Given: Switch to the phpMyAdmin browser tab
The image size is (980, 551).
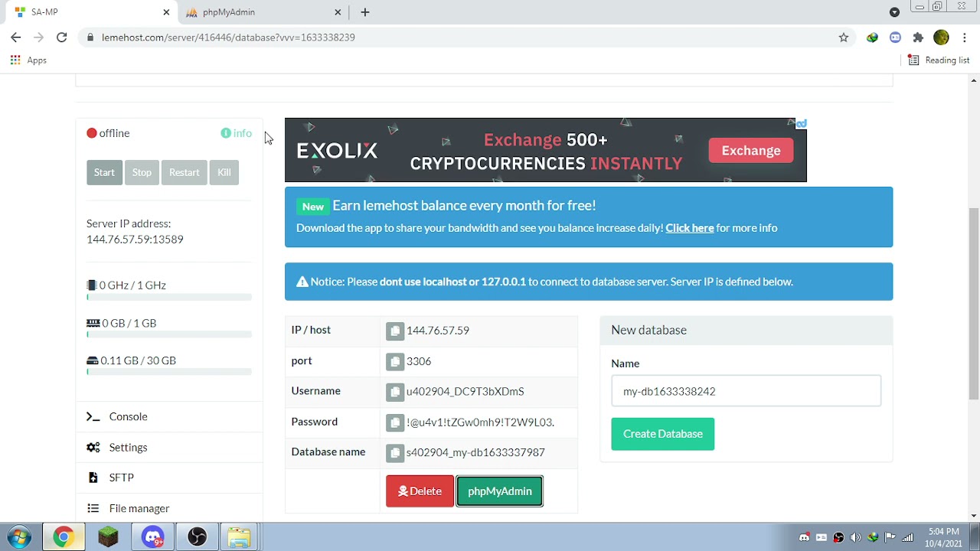Looking at the screenshot, I should point(264,12).
